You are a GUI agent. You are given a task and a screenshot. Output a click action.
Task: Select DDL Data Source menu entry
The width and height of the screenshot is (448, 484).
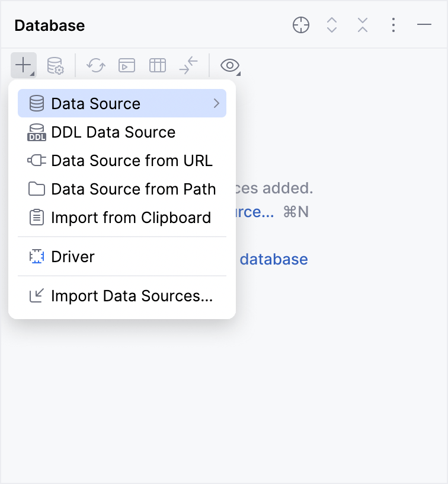click(113, 132)
